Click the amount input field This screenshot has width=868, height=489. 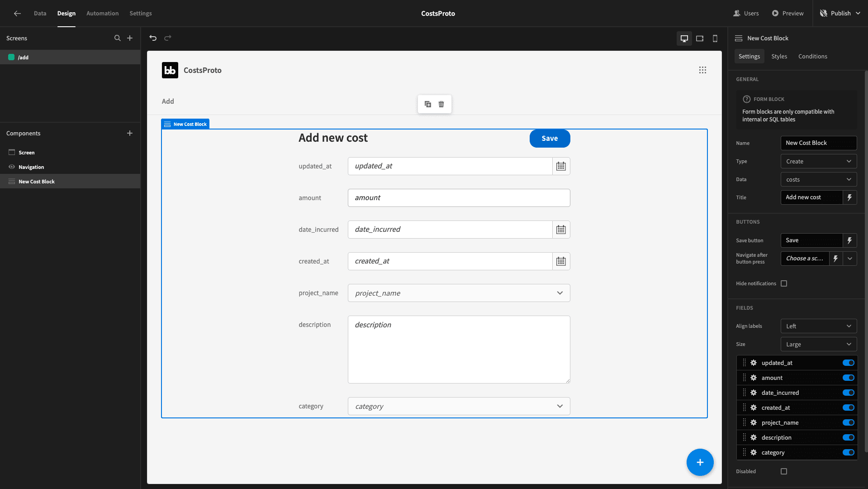click(x=459, y=198)
